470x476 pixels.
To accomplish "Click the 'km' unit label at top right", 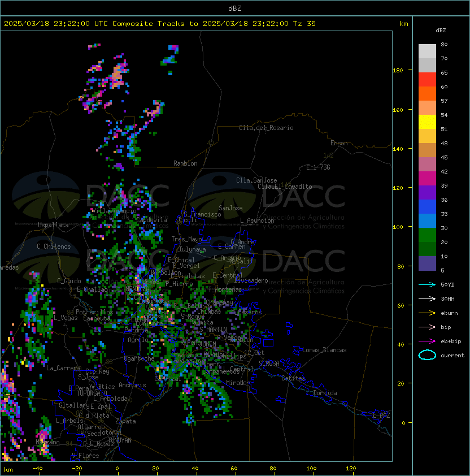I will [x=403, y=24].
